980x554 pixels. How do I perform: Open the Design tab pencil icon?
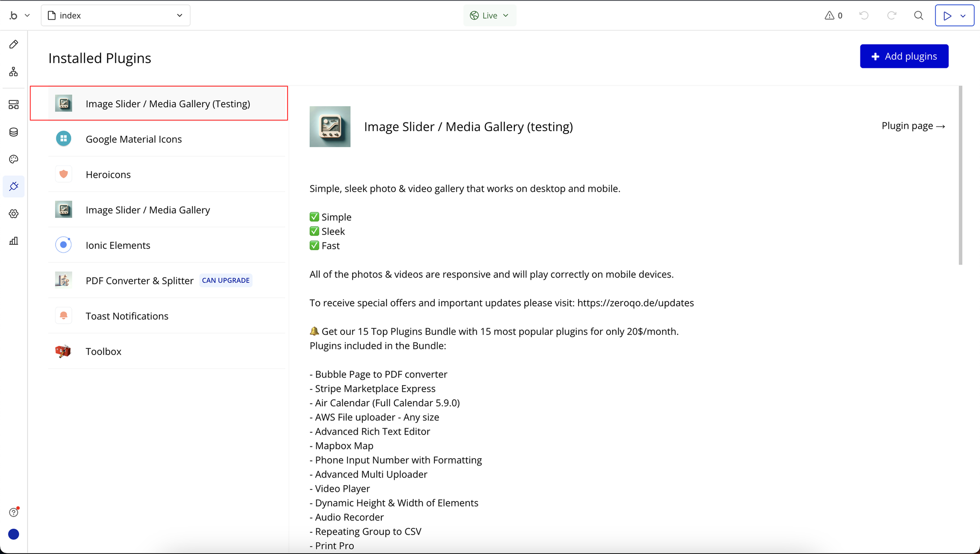(x=14, y=44)
